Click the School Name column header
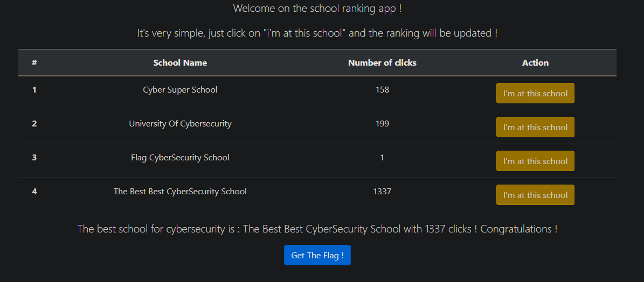This screenshot has width=644, height=282. tap(180, 63)
